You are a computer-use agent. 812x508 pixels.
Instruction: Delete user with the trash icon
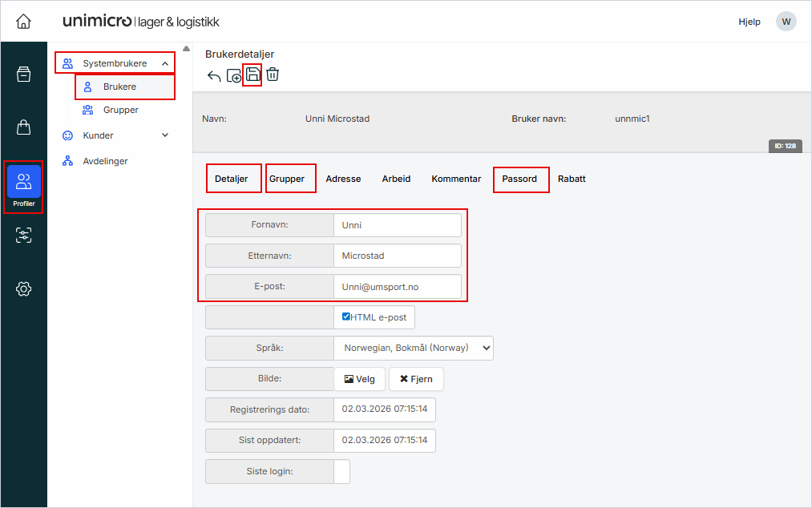click(273, 75)
